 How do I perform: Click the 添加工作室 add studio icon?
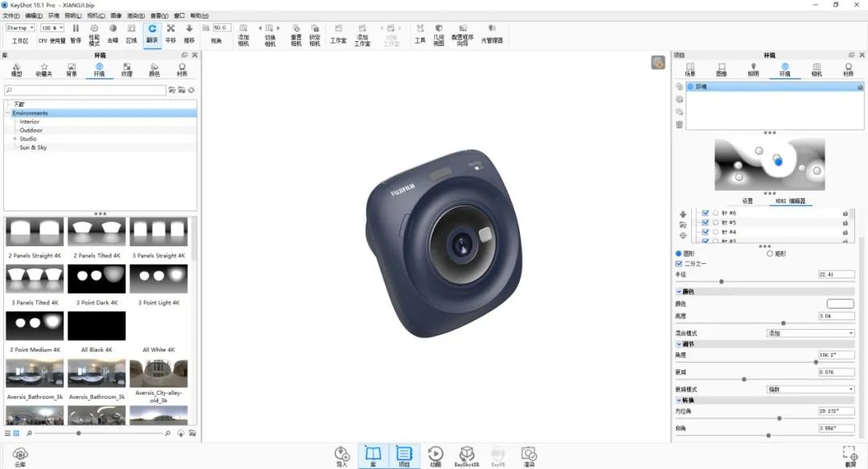(x=362, y=29)
